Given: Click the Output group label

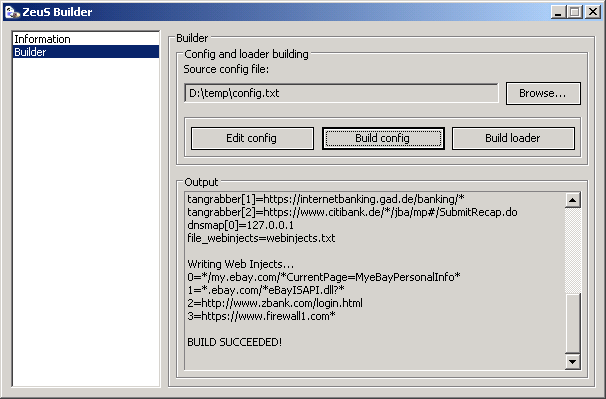Looking at the screenshot, I should (x=201, y=182).
